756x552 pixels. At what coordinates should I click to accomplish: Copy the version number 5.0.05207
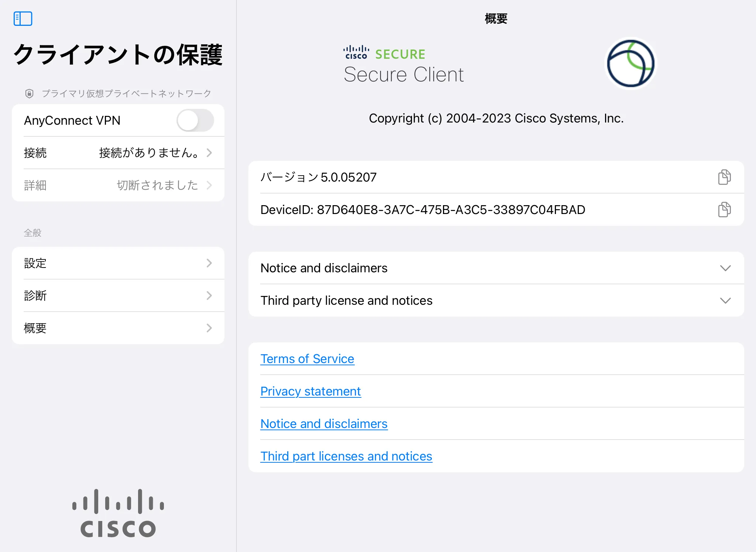[724, 177]
